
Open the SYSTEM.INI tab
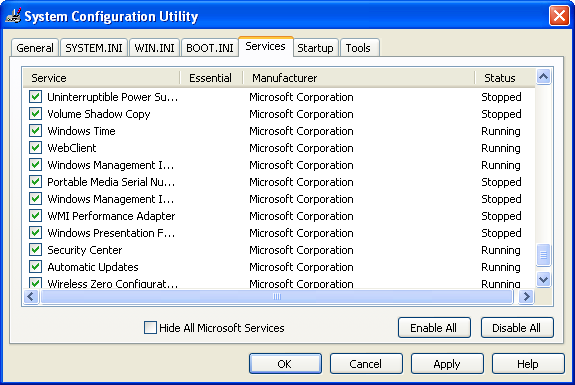point(94,48)
